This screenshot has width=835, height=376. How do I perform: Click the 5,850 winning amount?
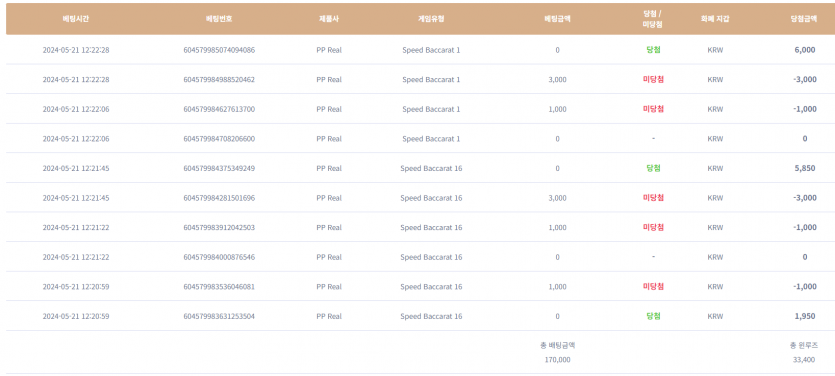[805, 168]
